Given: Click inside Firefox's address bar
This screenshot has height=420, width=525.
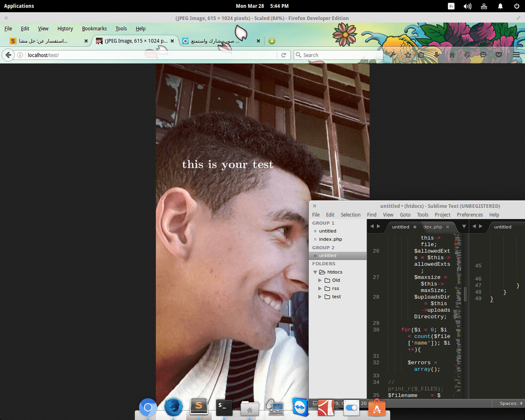Looking at the screenshot, I should click(131, 55).
